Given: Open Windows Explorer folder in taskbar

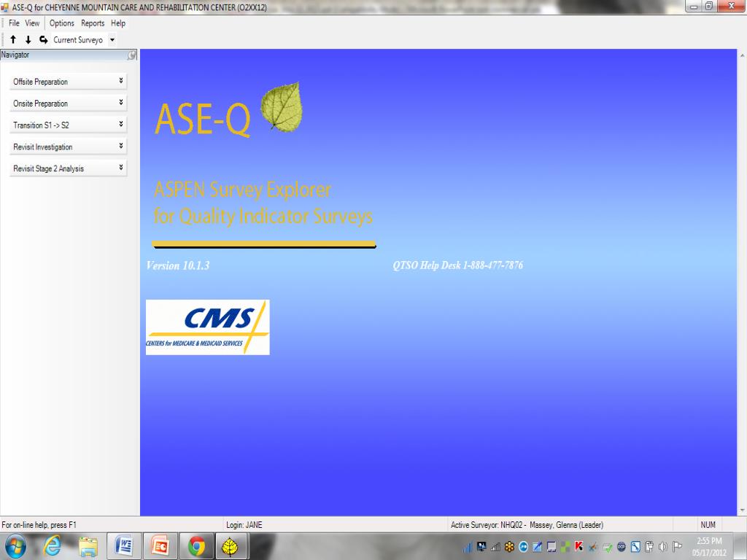Looking at the screenshot, I should (88, 547).
